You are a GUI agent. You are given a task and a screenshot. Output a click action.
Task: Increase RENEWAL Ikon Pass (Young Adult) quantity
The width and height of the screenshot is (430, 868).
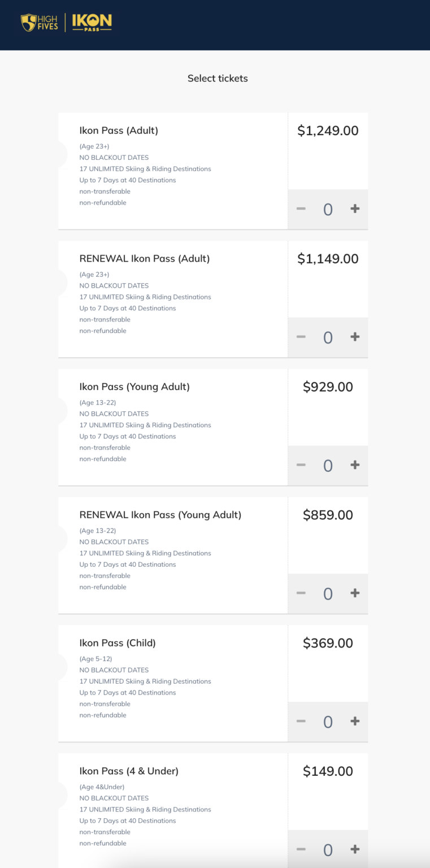(x=355, y=593)
